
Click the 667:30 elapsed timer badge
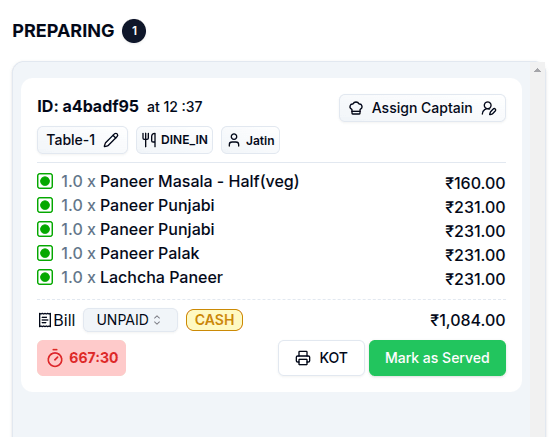[x=82, y=358]
